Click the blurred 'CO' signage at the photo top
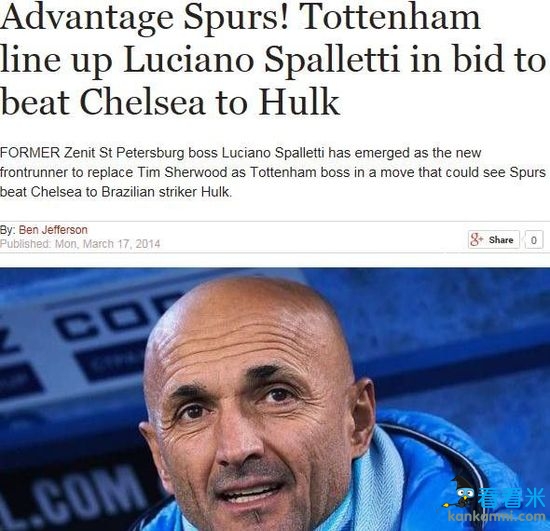Viewport: 550px width, 531px height. pyautogui.click(x=109, y=321)
